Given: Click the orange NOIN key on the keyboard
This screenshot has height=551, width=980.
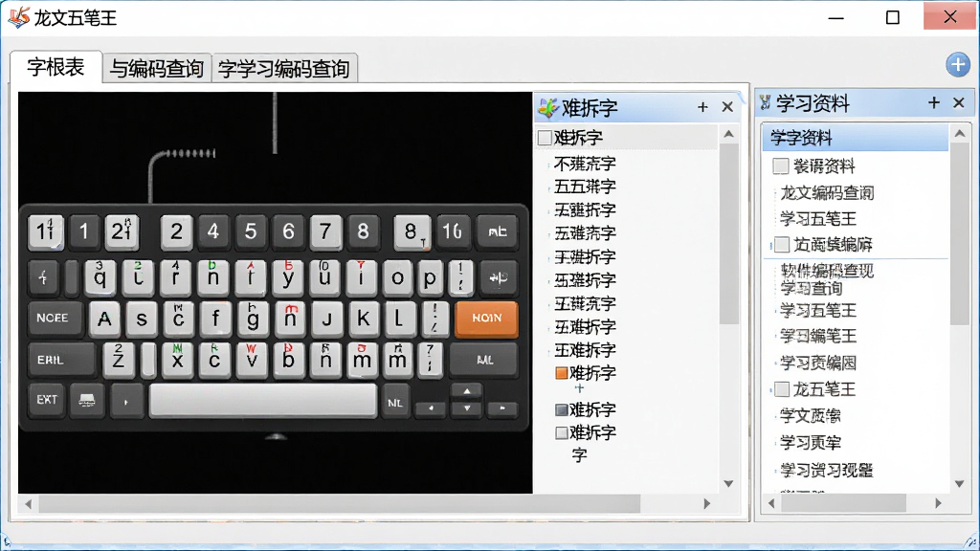Looking at the screenshot, I should click(x=486, y=318).
